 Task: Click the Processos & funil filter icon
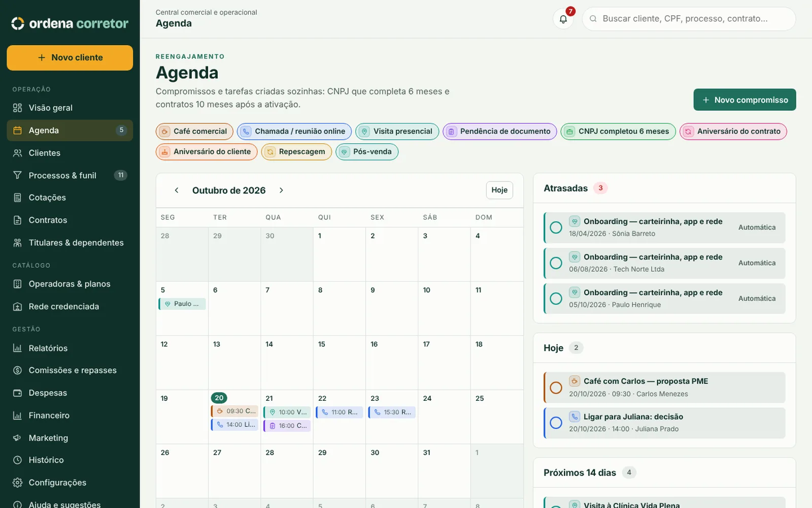18,175
